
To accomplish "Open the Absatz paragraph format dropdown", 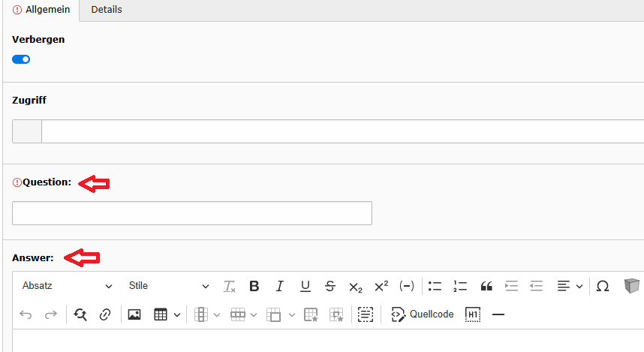I will pos(67,286).
